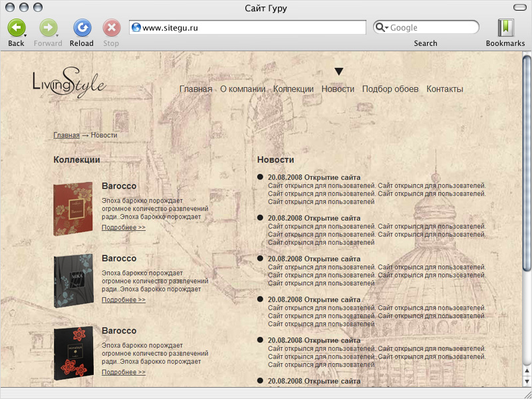The image size is (532, 399).
Task: Click the toolbar toggle pill in title bar
Action: [x=519, y=7]
